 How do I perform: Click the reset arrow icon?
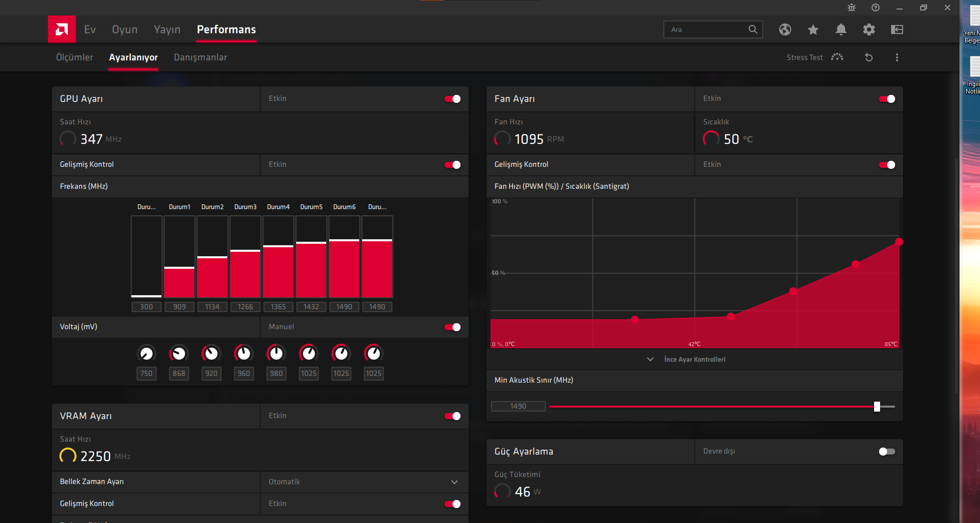click(x=869, y=57)
